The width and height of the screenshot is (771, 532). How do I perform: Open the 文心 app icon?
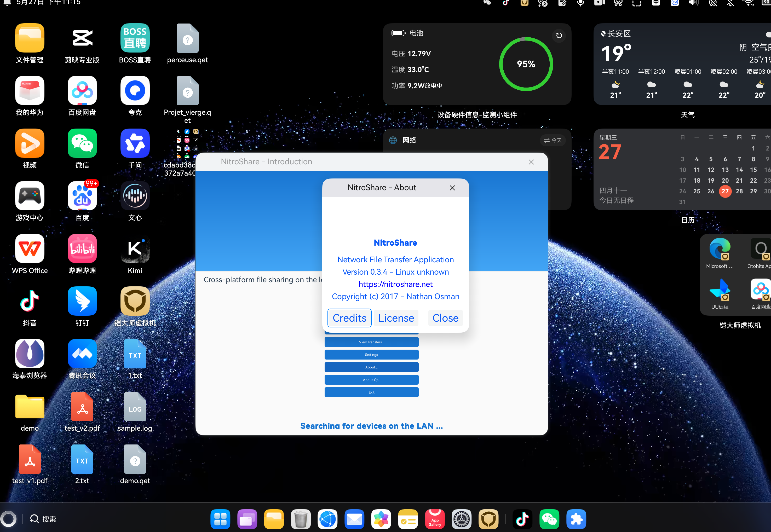tap(135, 196)
